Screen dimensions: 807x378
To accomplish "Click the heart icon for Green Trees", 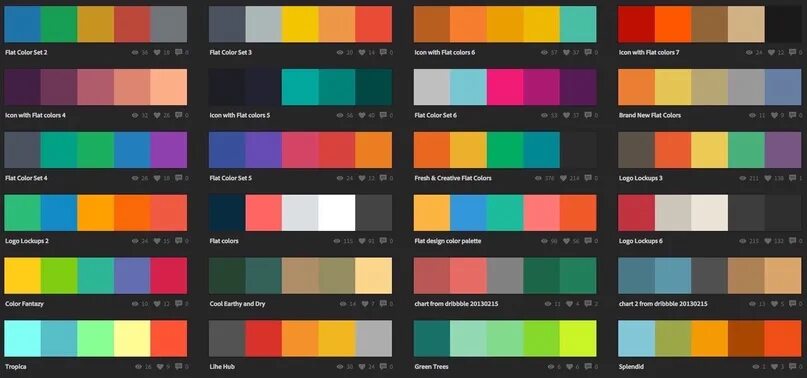I will [571, 367].
